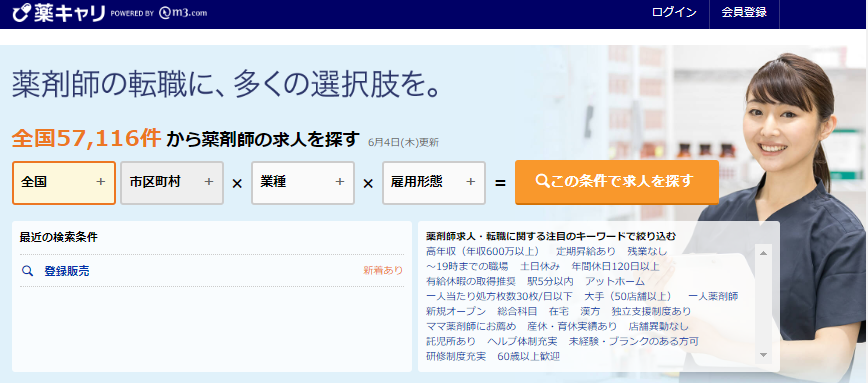The image size is (868, 383).
Task: Open the m3.com powered-by logo
Action: point(183,13)
